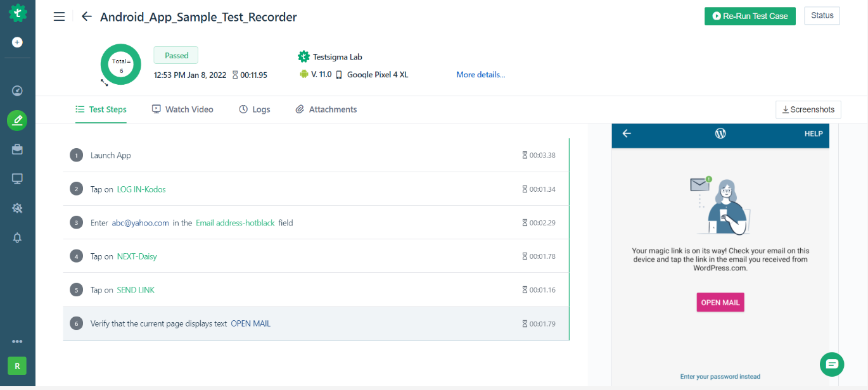Click WordPress logo in app screenshot header

(720, 134)
